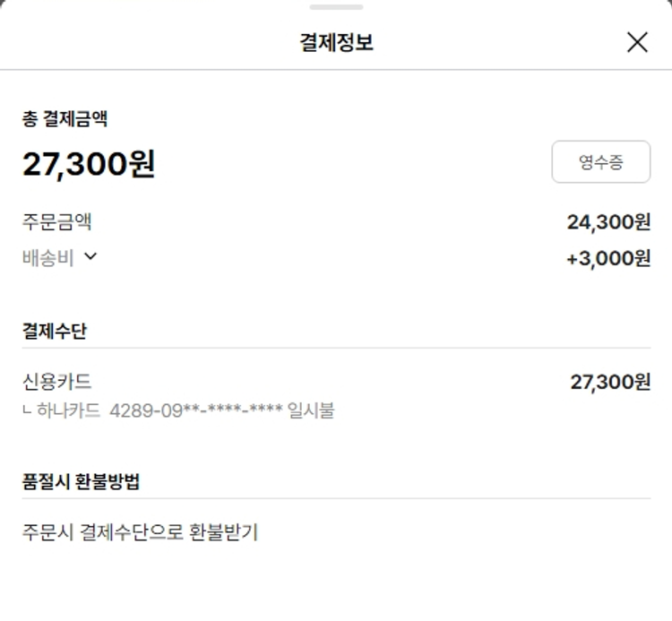Click the 결제수단 section heading

(x=55, y=331)
